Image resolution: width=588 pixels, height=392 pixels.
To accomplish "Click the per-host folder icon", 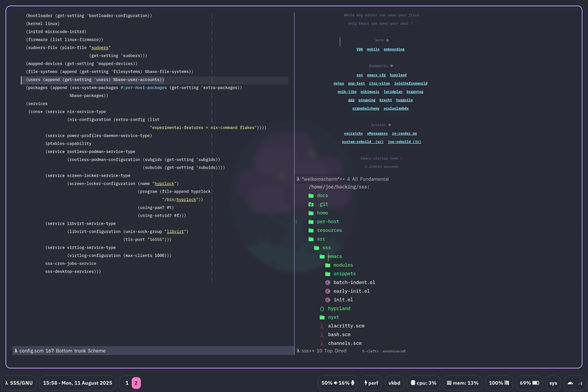I will [311, 221].
